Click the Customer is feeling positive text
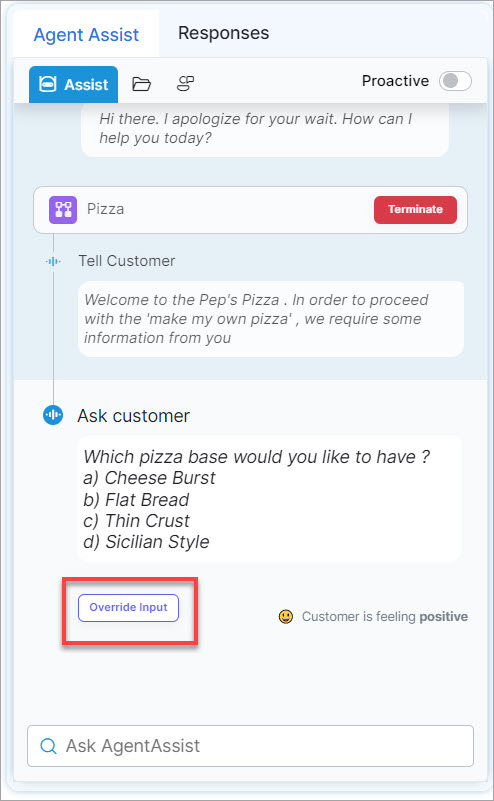The width and height of the screenshot is (494, 801). 385,617
